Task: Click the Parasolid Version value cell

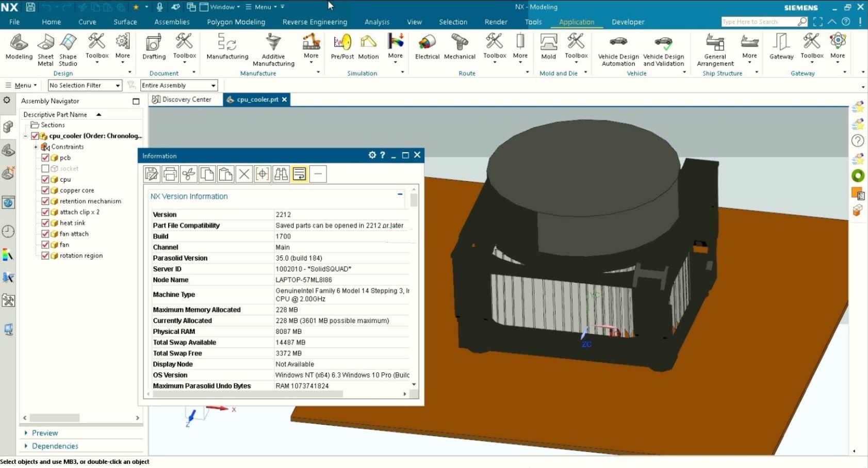Action: pos(342,258)
